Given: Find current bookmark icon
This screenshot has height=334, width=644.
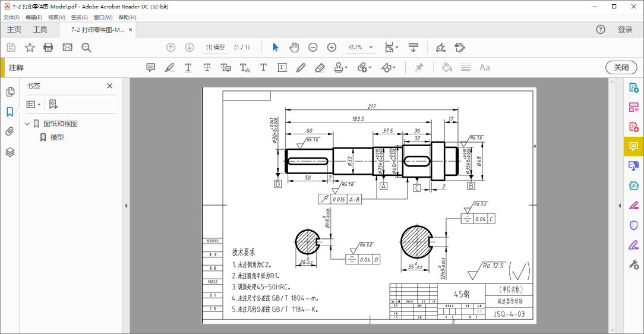Looking at the screenshot, I should click(x=53, y=105).
